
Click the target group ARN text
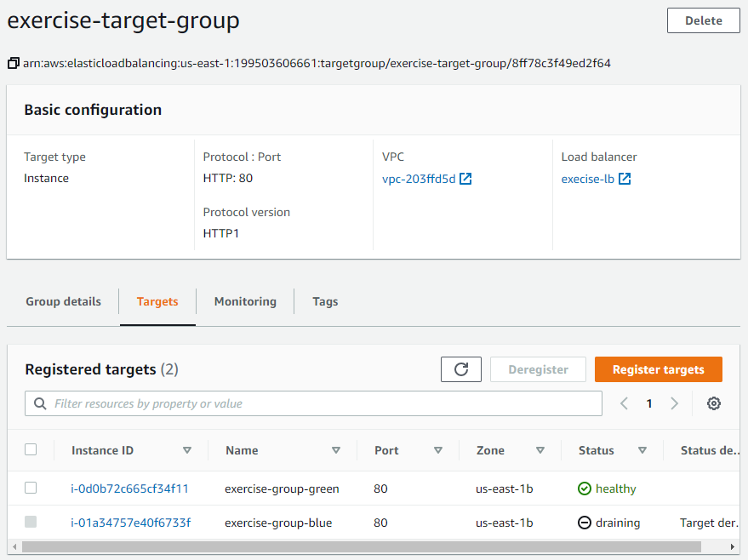point(317,63)
